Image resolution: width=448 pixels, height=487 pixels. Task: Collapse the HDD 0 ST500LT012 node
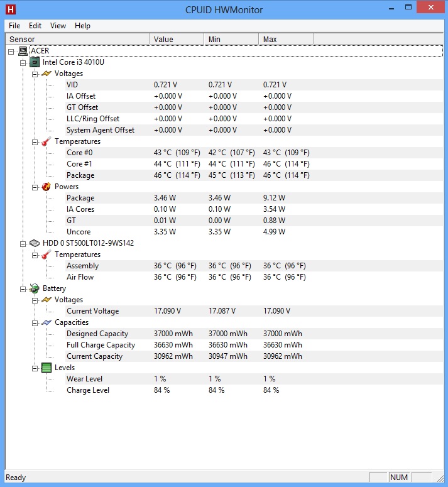tap(23, 244)
